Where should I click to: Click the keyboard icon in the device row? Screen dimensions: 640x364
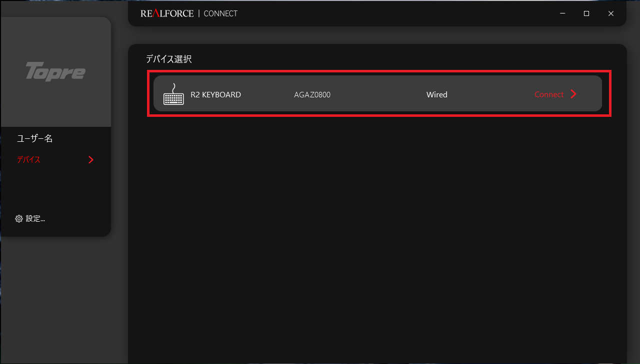coord(173,94)
